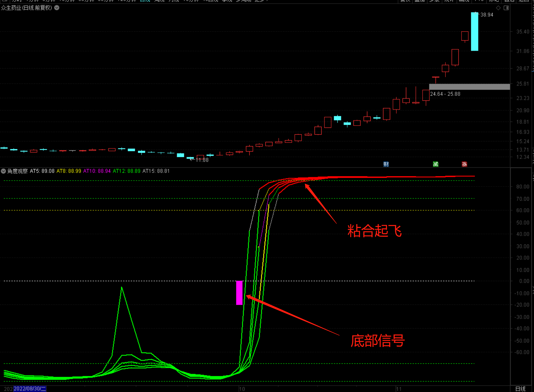This screenshot has height=392, width=534.
Task: Select the yellow AT8 indicator label
Action: point(69,171)
